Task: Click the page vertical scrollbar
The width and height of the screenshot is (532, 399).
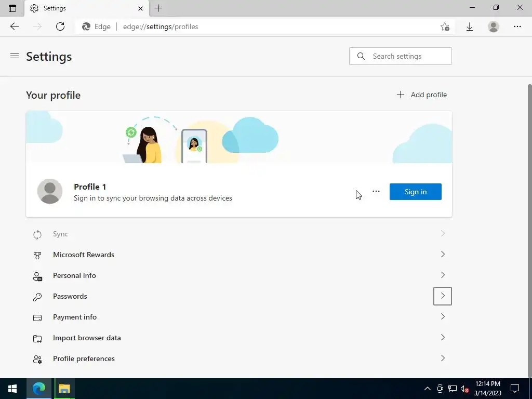Action: [x=529, y=230]
